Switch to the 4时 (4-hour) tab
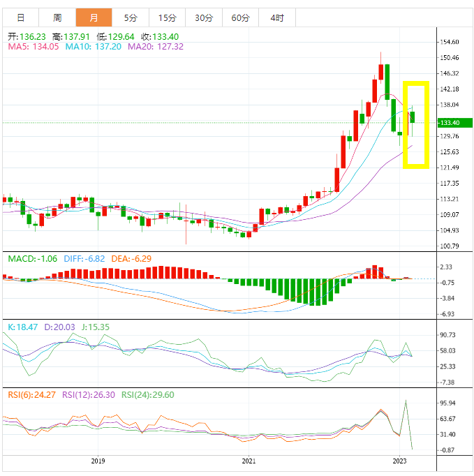Image resolution: width=474 pixels, height=476 pixels. click(x=276, y=17)
